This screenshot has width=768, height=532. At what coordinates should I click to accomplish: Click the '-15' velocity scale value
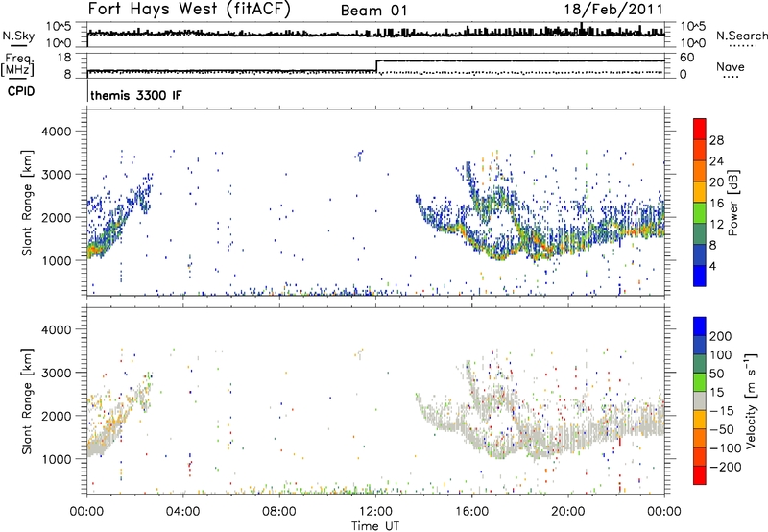pos(722,411)
